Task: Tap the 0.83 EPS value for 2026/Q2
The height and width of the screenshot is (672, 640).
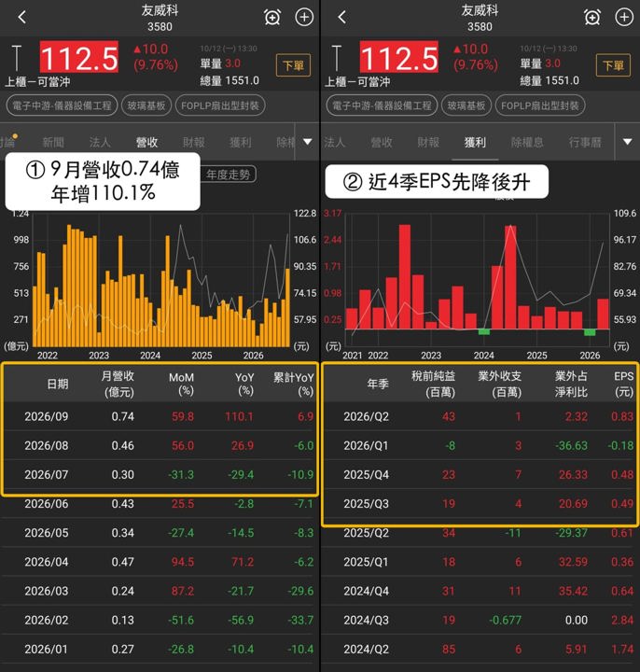Action: pyautogui.click(x=622, y=416)
